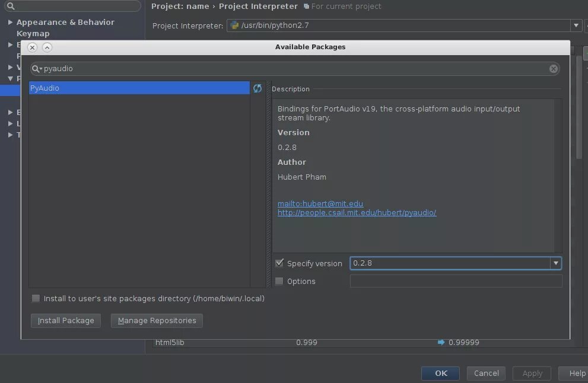This screenshot has height=383, width=588.
Task: Click the html5lib update arrow icon
Action: tap(441, 342)
